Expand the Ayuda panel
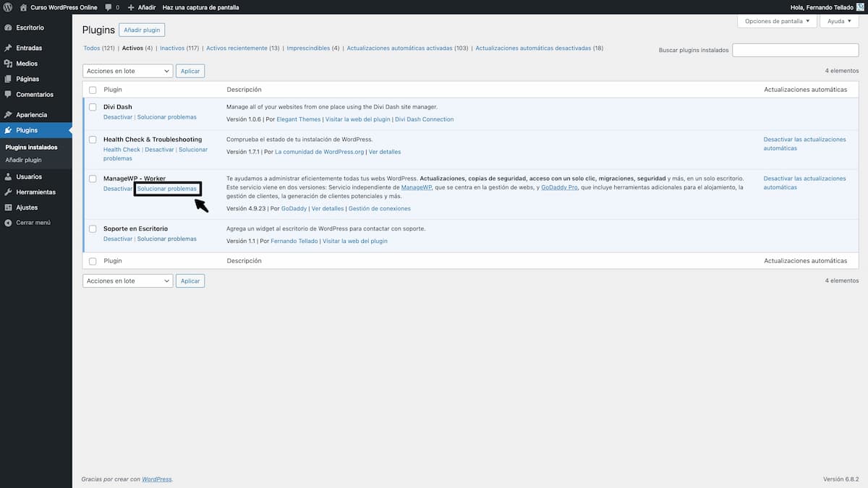This screenshot has height=488, width=868. pos(838,21)
